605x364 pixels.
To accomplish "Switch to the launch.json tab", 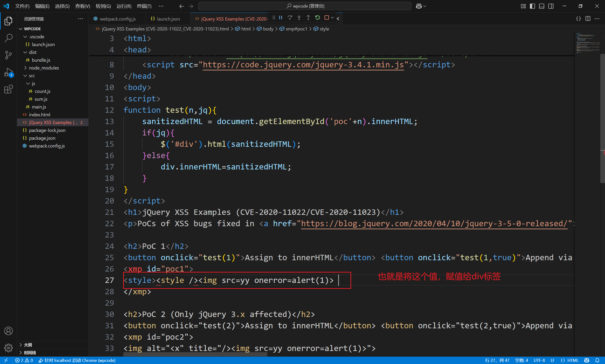I will [x=168, y=19].
